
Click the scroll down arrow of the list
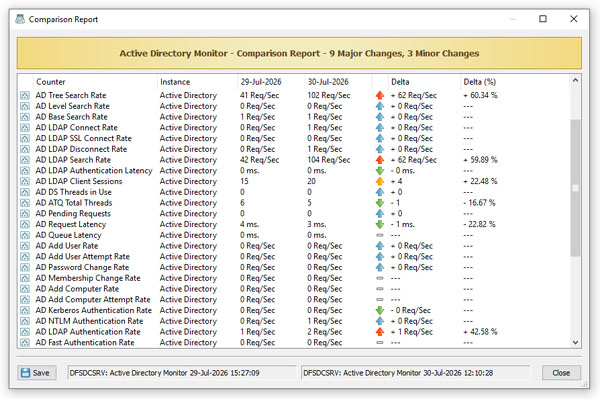click(575, 342)
